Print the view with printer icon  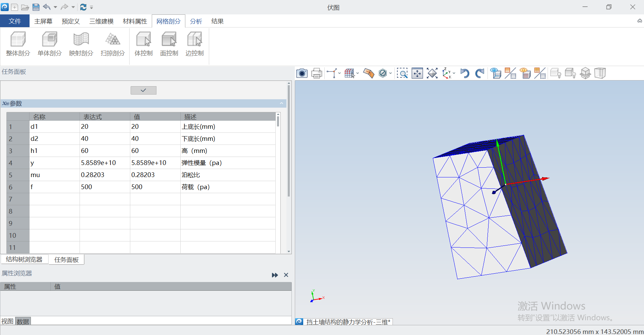[317, 73]
